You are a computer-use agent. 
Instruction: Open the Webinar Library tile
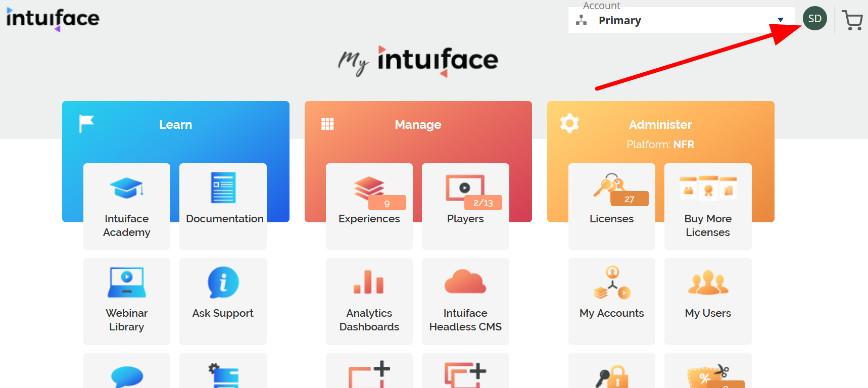(126, 301)
